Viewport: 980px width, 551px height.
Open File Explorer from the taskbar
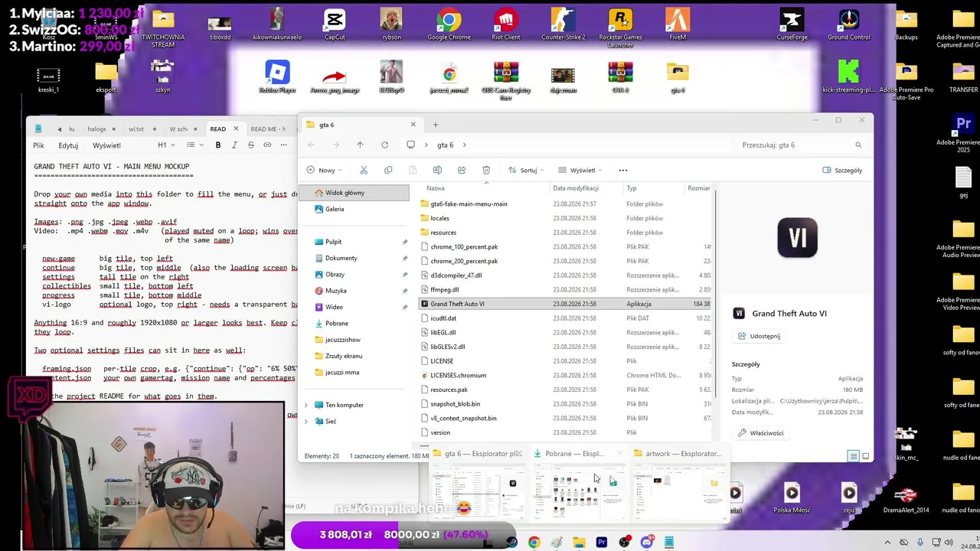(x=579, y=543)
